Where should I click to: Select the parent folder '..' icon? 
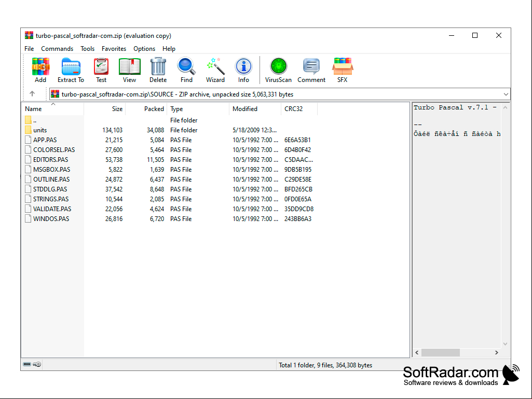click(28, 120)
